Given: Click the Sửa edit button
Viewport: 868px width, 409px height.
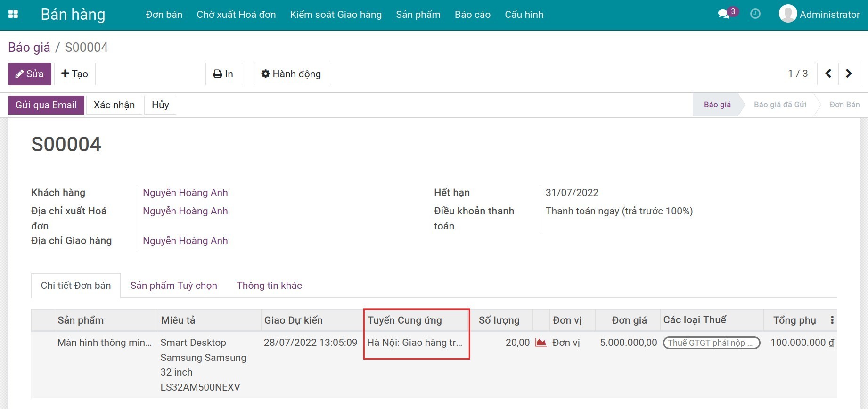Looking at the screenshot, I should click(x=30, y=74).
